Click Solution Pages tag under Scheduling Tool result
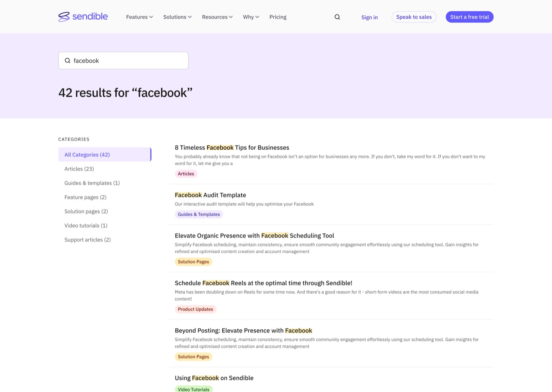 click(x=194, y=262)
